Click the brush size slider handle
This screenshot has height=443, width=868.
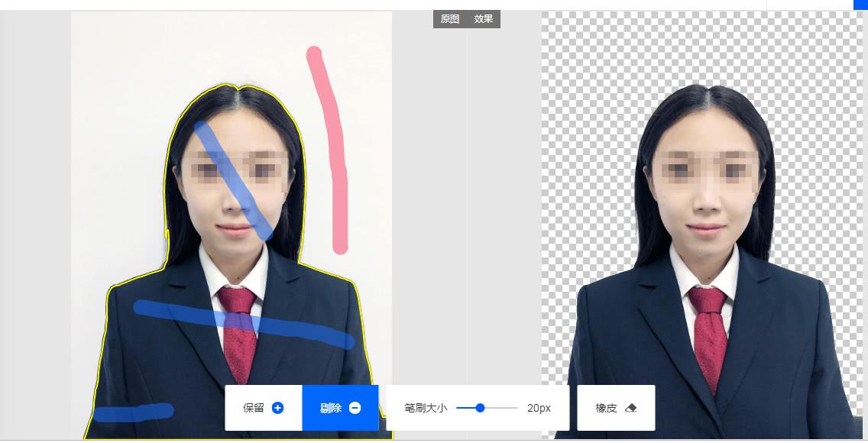[481, 408]
